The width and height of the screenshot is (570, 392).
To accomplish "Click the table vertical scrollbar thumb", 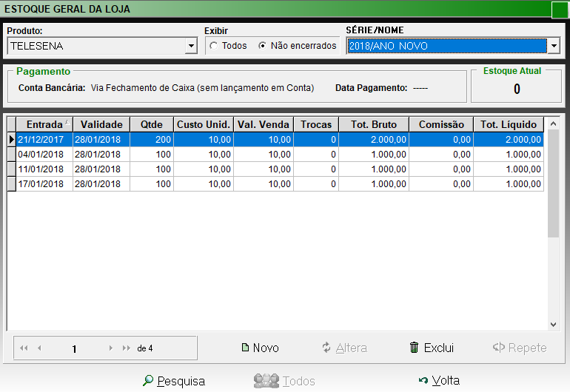I will point(553,183).
